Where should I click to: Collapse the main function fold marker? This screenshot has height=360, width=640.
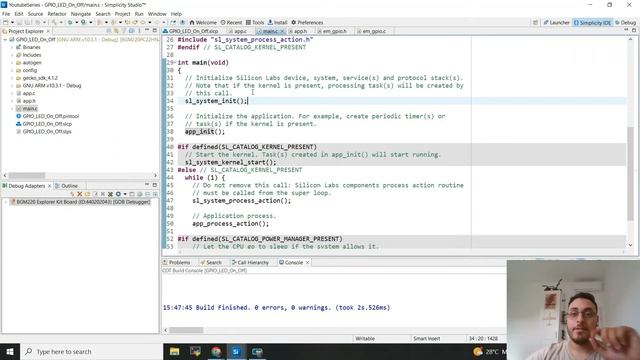tap(175, 62)
